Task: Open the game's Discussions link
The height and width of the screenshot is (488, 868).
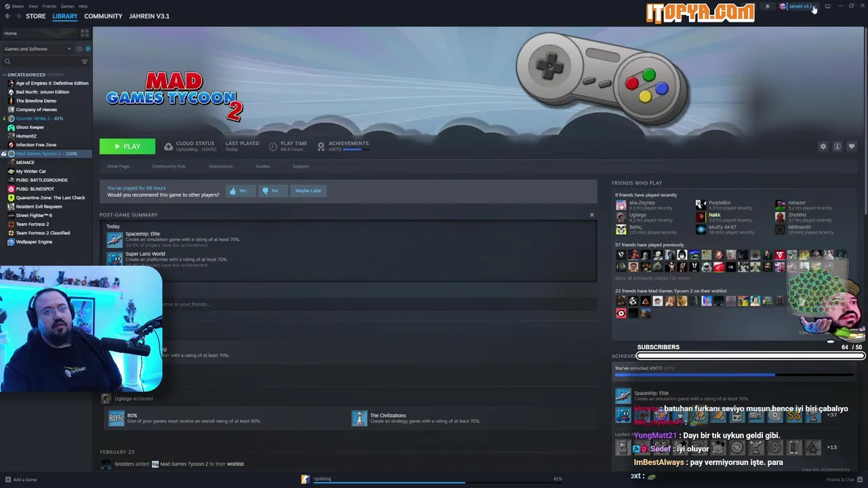Action: click(x=220, y=166)
